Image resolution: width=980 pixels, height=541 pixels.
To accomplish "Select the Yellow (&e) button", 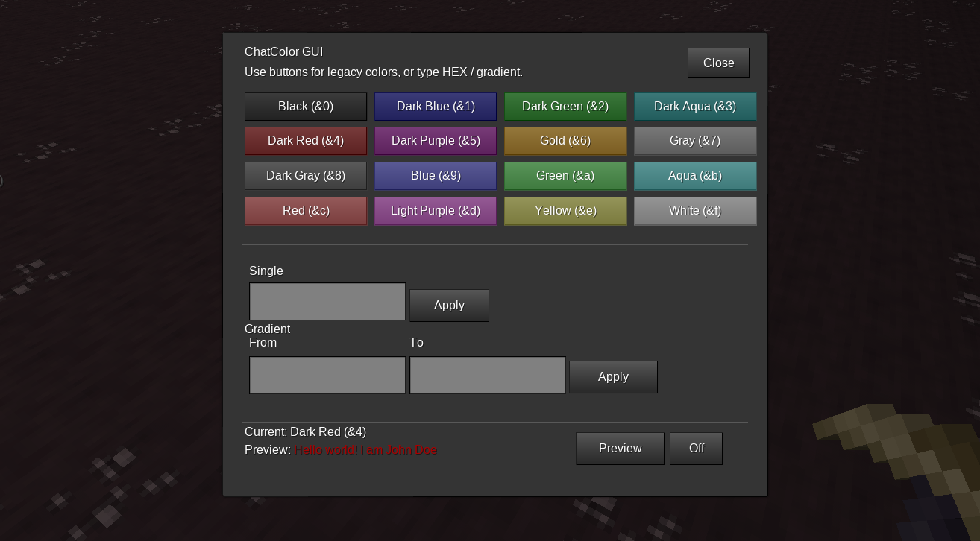I will click(565, 211).
